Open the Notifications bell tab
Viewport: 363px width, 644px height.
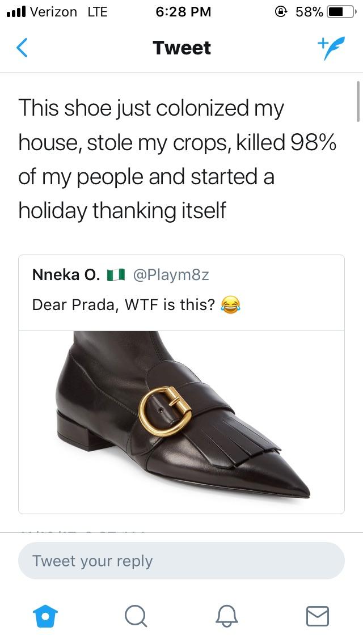(x=226, y=616)
